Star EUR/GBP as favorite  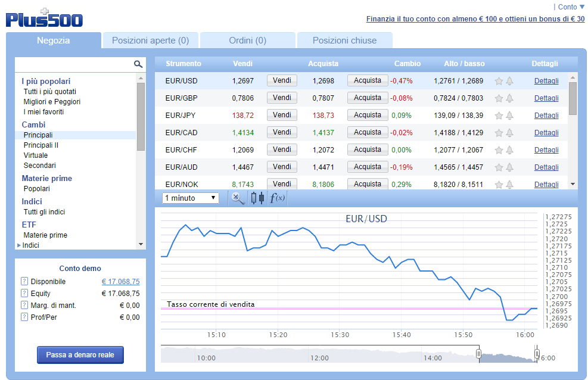tap(499, 98)
